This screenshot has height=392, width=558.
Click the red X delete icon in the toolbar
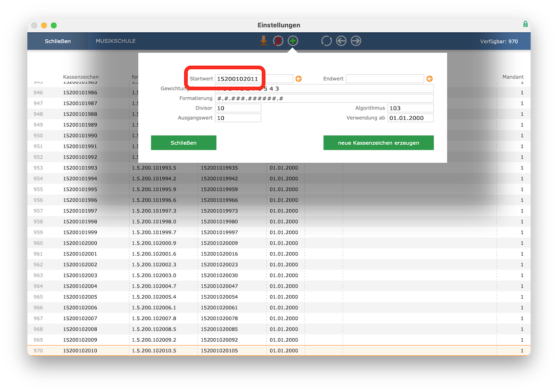(278, 41)
